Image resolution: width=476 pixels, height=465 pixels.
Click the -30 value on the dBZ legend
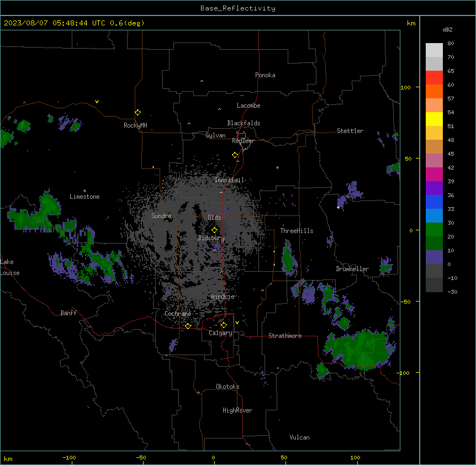(452, 292)
